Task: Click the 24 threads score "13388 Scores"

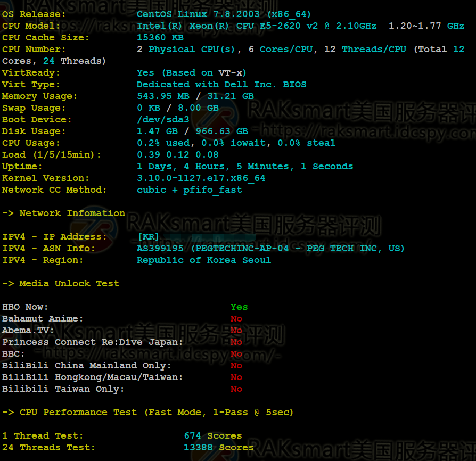Action: (219, 448)
